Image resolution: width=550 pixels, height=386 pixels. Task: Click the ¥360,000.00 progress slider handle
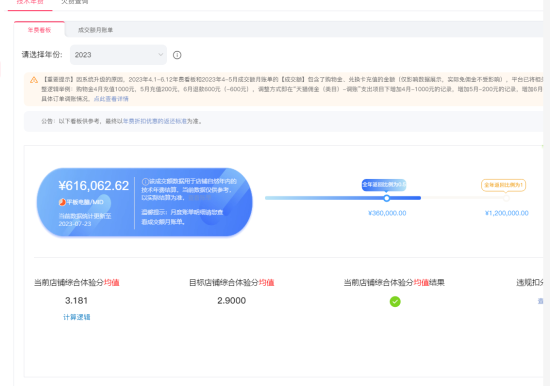pyautogui.click(x=387, y=198)
